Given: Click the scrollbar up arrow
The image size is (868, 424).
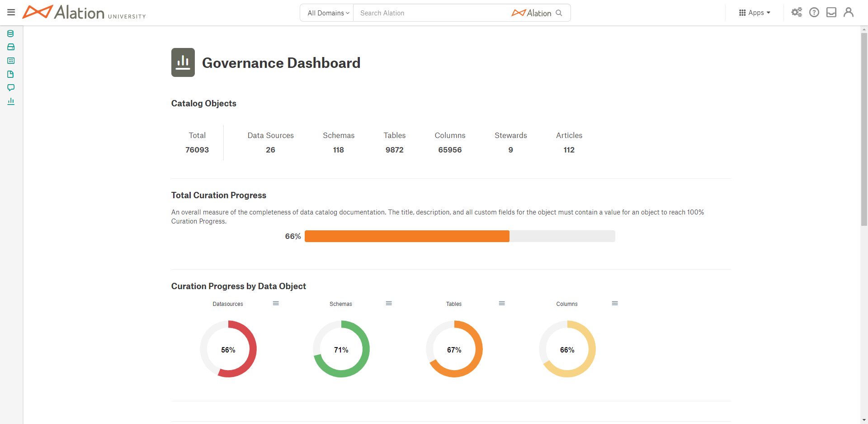Looking at the screenshot, I should pyautogui.click(x=864, y=29).
